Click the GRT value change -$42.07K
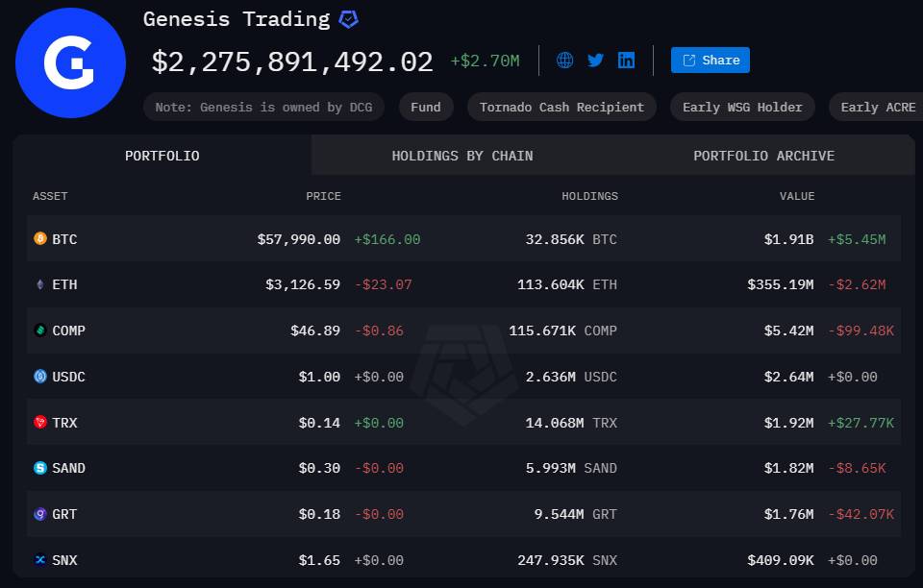 coord(861,514)
